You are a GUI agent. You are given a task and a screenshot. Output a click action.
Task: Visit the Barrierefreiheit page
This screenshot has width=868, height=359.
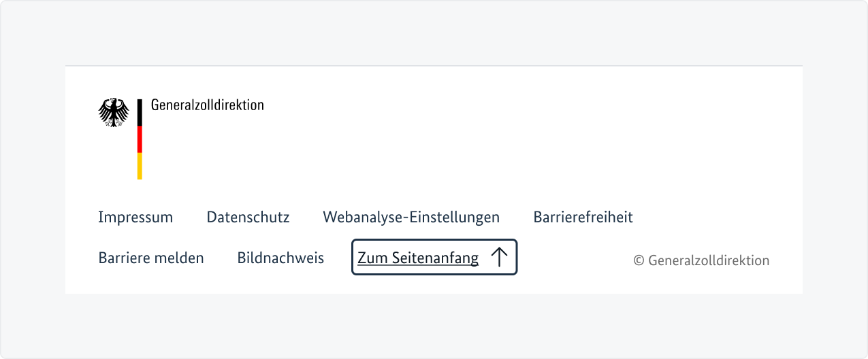pyautogui.click(x=583, y=218)
